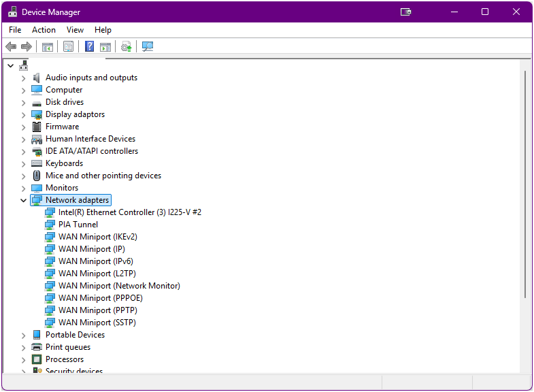This screenshot has width=534, height=392.
Task: Expand the Monitors category
Action: (x=23, y=189)
